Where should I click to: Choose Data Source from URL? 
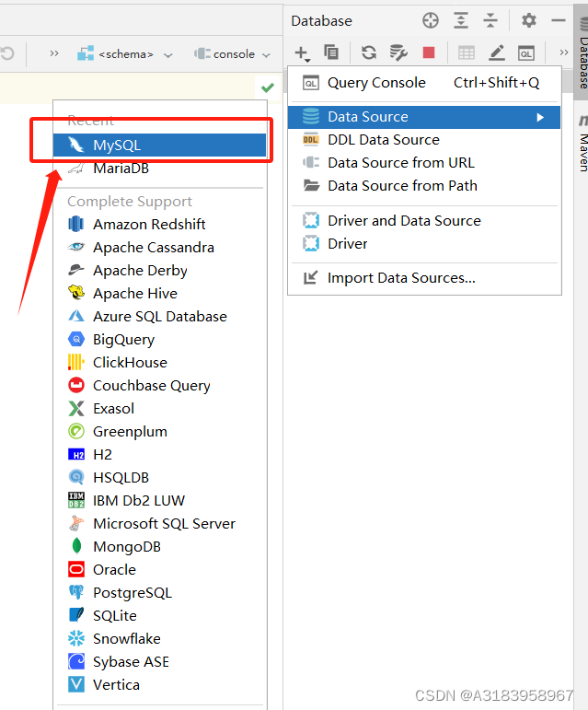point(424,163)
